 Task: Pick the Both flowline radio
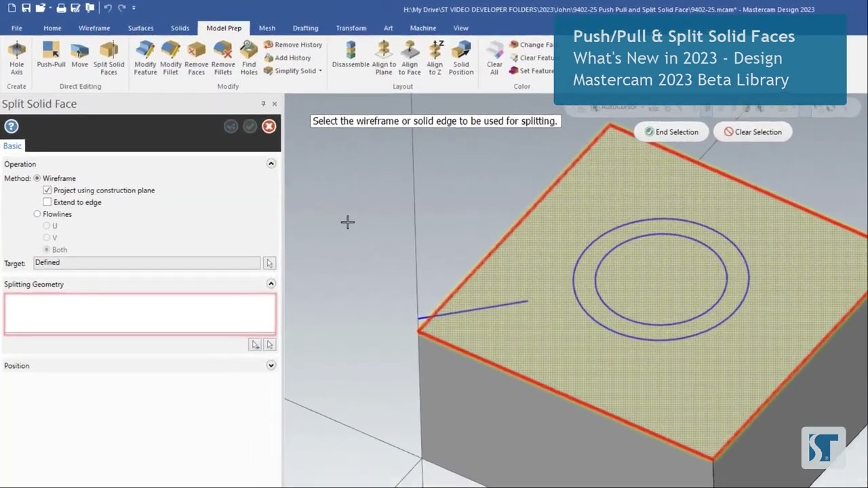[47, 249]
